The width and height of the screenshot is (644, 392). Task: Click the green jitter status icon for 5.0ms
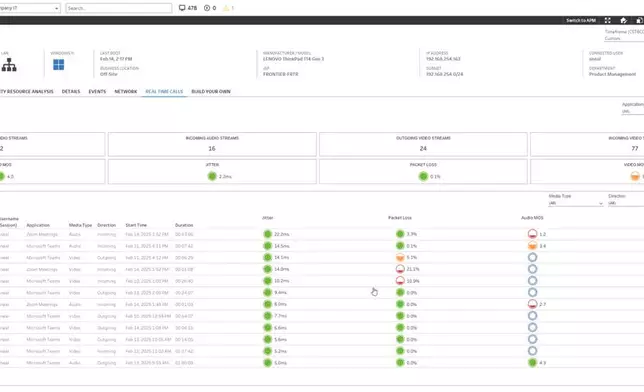click(267, 363)
